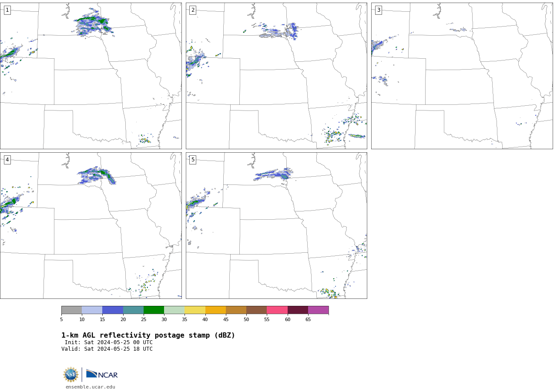Click the NSF logo icon
Screen dimensions: 557x392
71,375
